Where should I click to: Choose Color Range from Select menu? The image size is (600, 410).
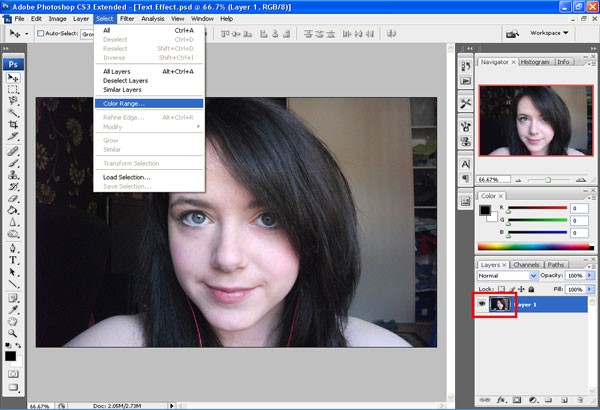[x=149, y=104]
